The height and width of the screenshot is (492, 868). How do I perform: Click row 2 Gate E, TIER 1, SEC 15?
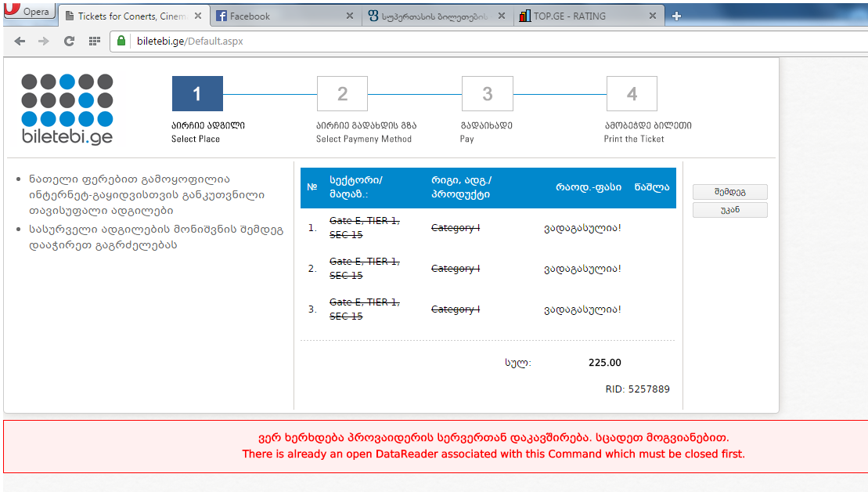pyautogui.click(x=364, y=268)
